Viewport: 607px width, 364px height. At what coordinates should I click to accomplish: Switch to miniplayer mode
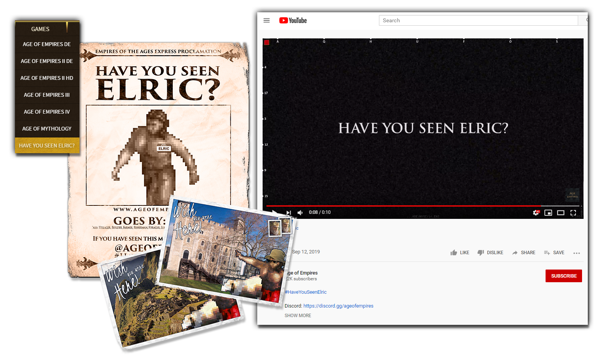coord(548,212)
